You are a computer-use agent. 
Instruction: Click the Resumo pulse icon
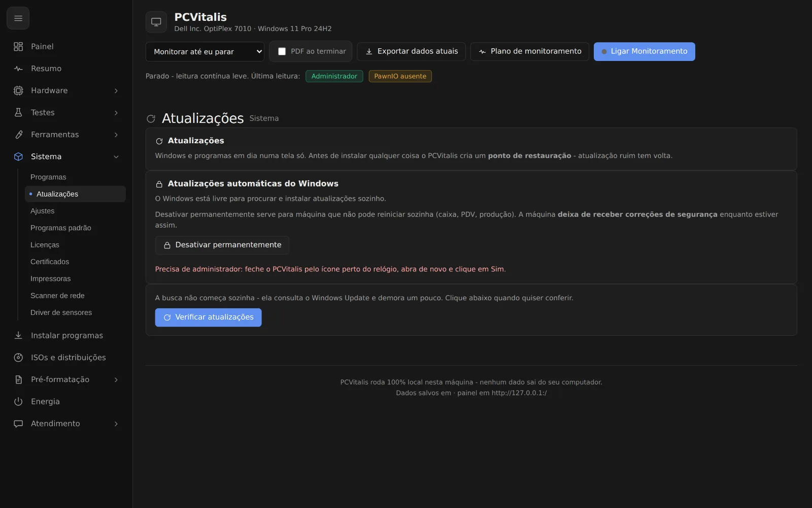pos(18,69)
